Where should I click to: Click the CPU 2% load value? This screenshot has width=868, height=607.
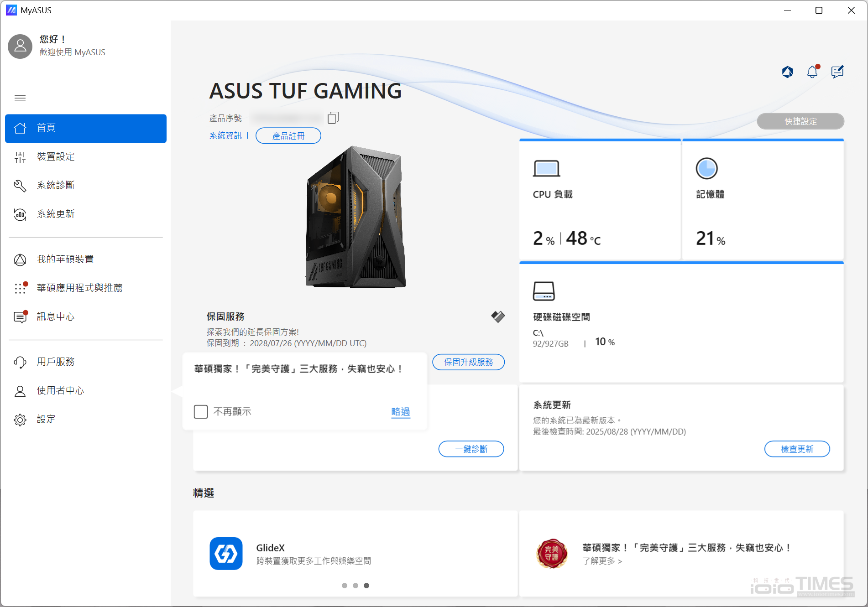point(544,239)
